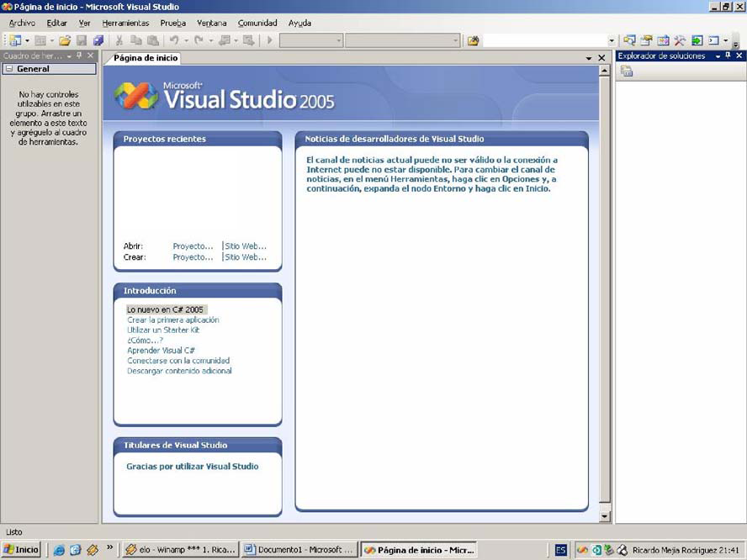Switch to the Winamp taskbar button
This screenshot has width=747, height=560.
(180, 550)
